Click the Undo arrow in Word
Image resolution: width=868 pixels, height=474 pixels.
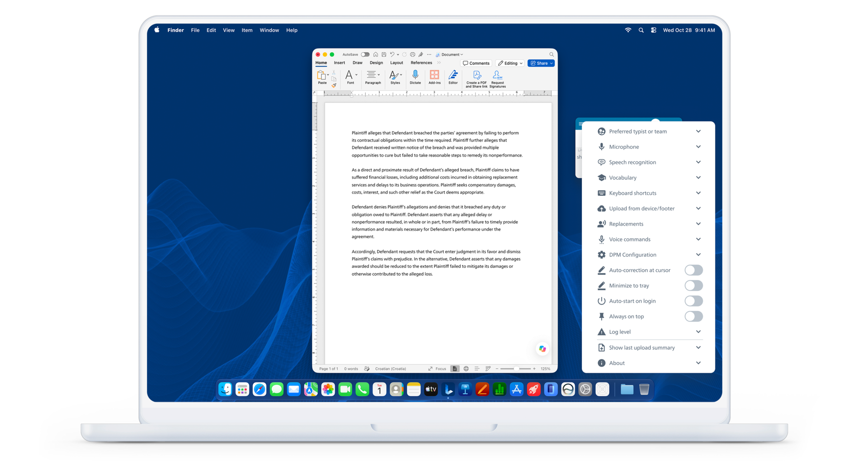point(392,54)
